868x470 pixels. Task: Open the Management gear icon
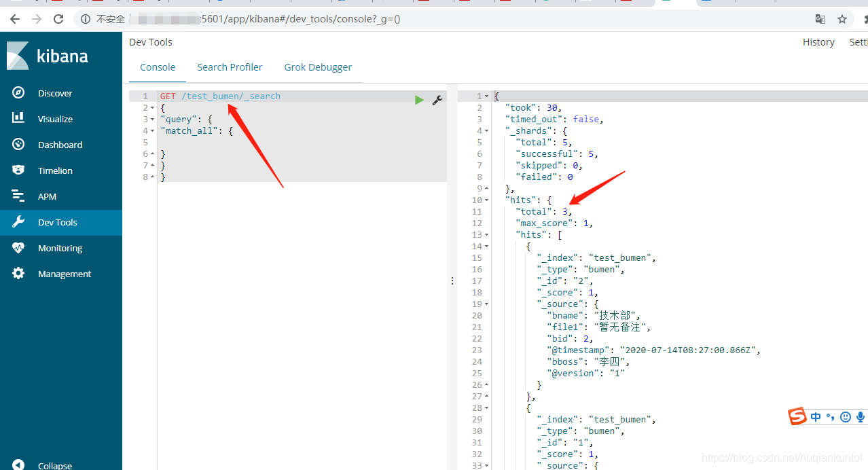(18, 274)
